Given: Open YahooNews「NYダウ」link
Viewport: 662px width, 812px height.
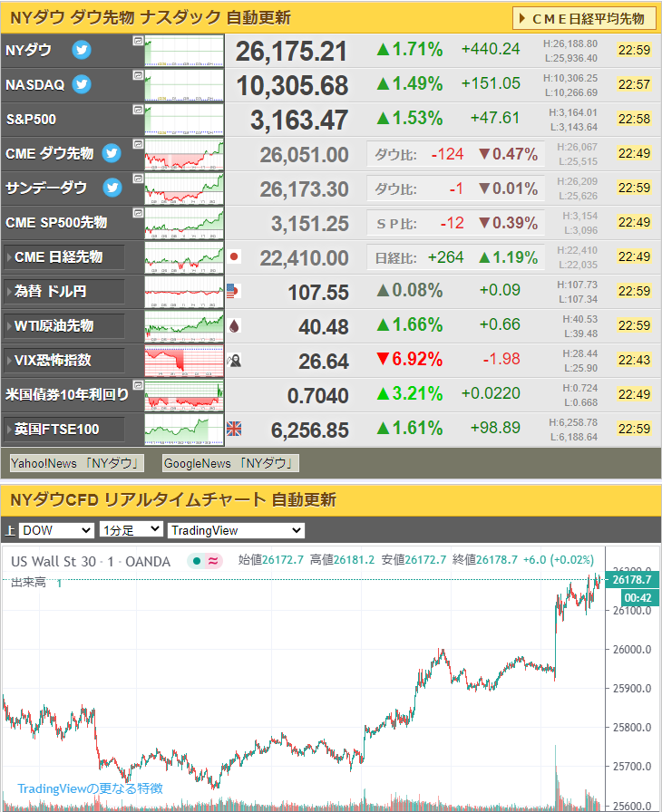Looking at the screenshot, I should click(77, 463).
